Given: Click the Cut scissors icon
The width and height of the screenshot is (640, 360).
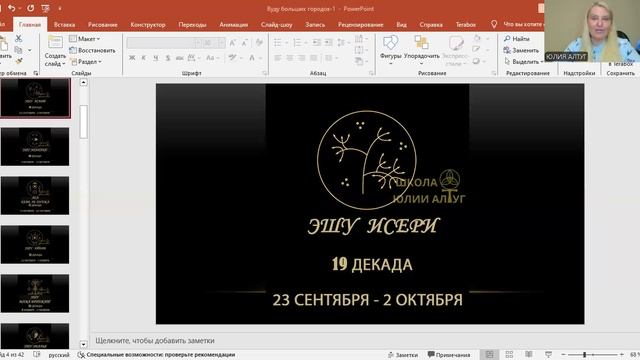Looking at the screenshot, I should point(18,38).
